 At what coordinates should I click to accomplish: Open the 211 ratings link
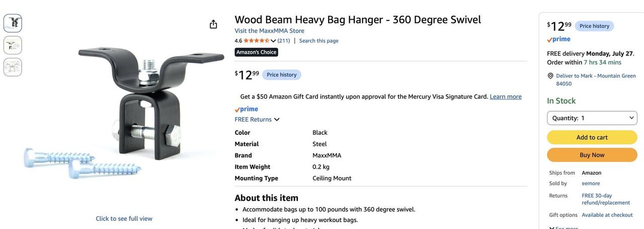point(284,41)
